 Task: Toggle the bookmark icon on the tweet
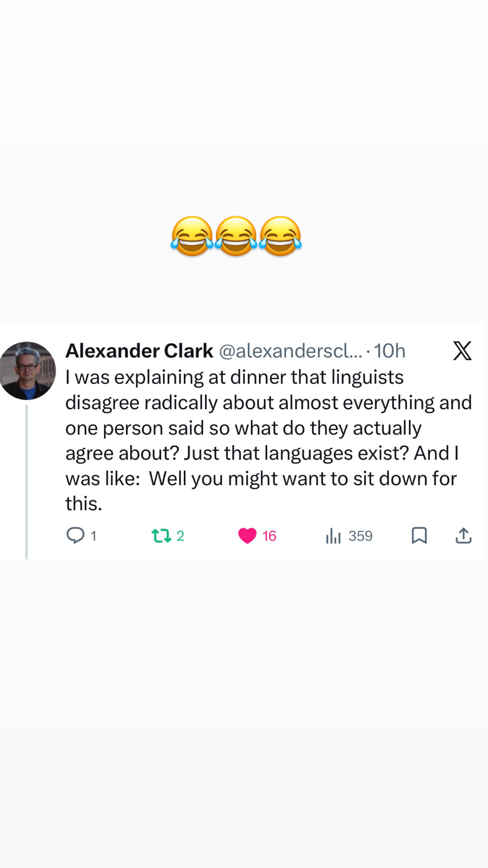pyautogui.click(x=419, y=536)
